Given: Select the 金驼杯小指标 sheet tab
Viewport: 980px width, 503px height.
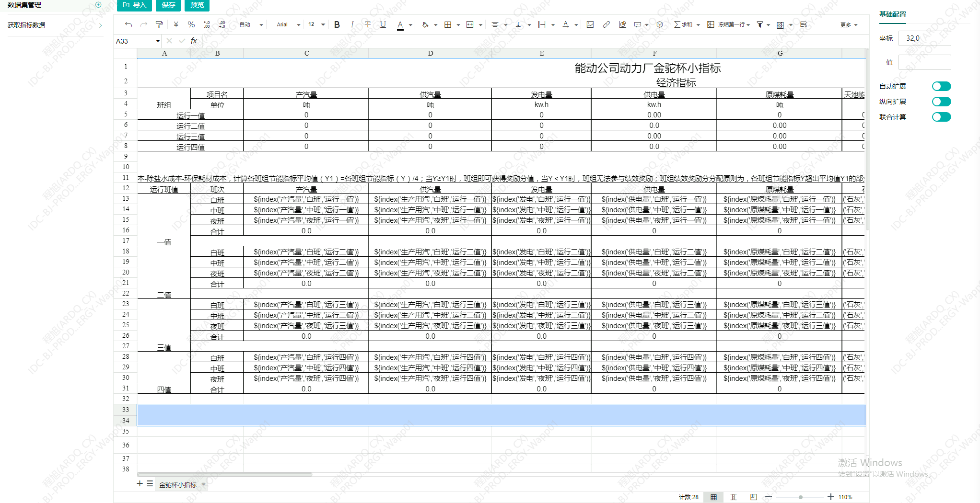Looking at the screenshot, I should tap(178, 485).
